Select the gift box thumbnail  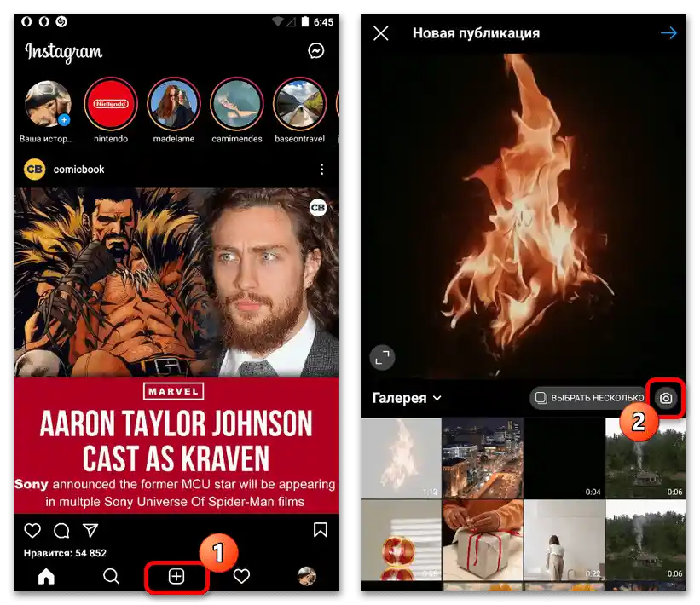483,540
